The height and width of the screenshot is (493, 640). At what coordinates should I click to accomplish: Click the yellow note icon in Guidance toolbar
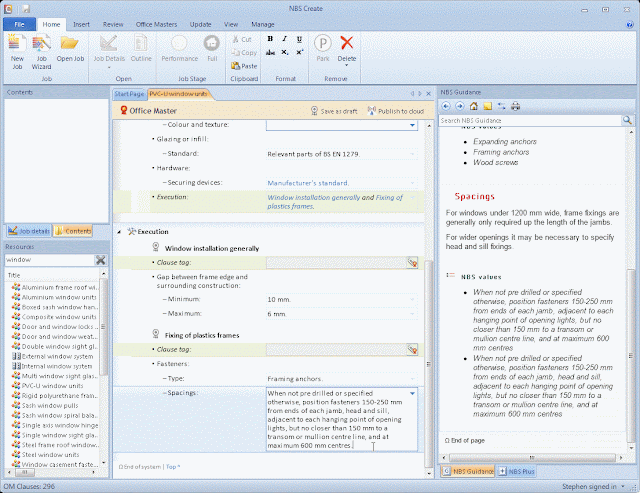(487, 106)
